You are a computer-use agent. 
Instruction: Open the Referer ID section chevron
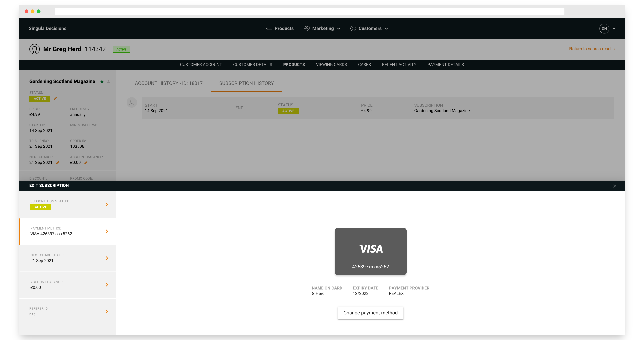pyautogui.click(x=107, y=311)
